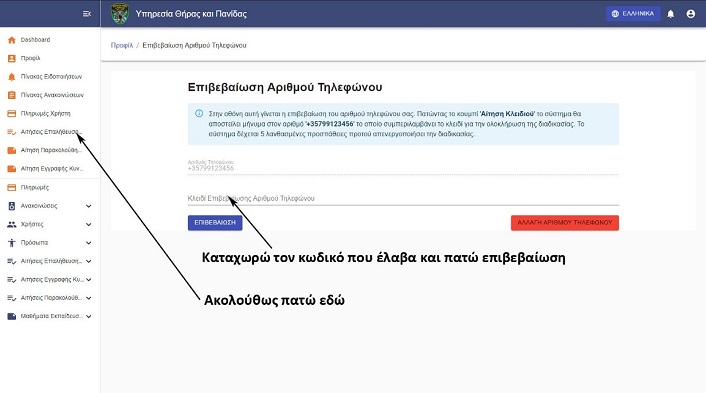Open the ΕΛΛΗΝΙΚΑ language selector
This screenshot has height=393, width=706.
click(x=633, y=14)
